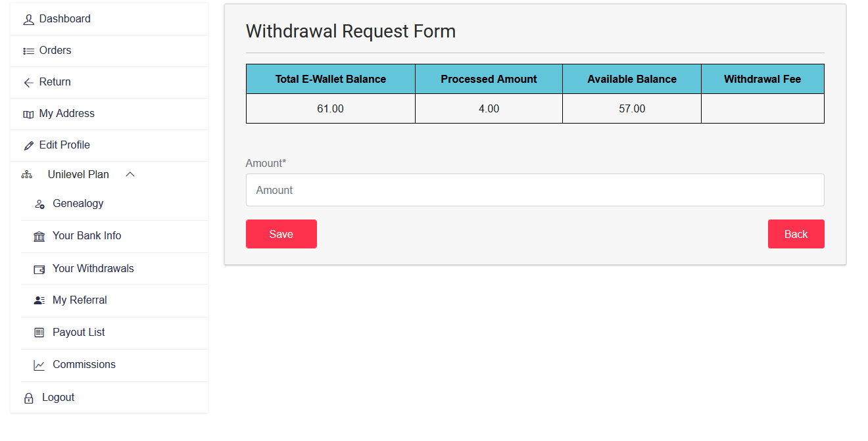Click the Logout padlock icon

28,398
